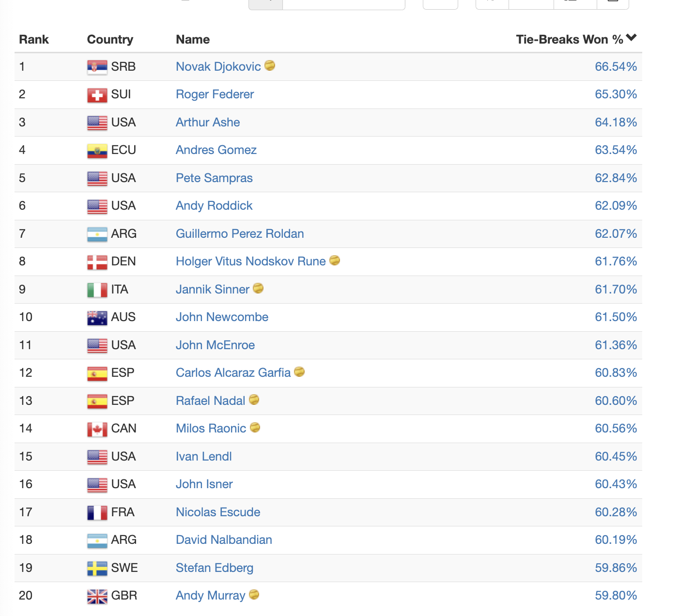
Task: Click the ball icon next to Andy Murray
Action: 254,594
